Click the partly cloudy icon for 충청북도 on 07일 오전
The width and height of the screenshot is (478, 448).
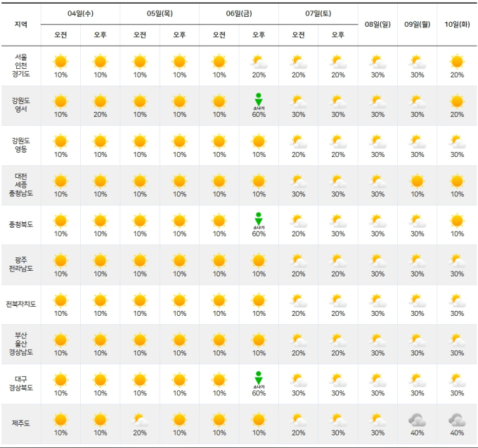[298, 221]
